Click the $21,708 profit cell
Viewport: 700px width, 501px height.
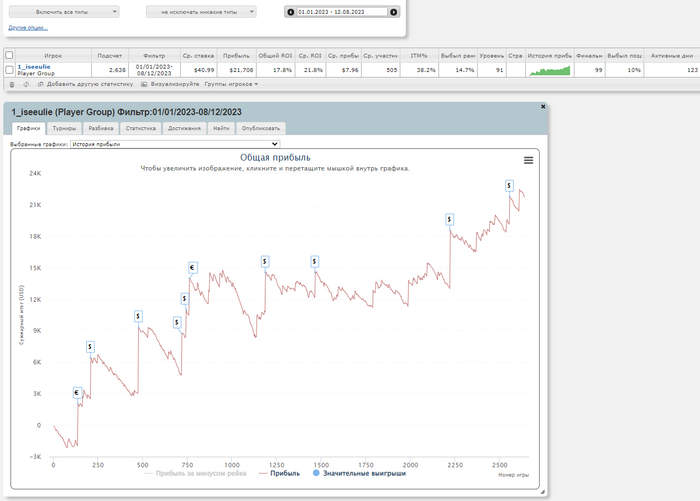pyautogui.click(x=236, y=70)
